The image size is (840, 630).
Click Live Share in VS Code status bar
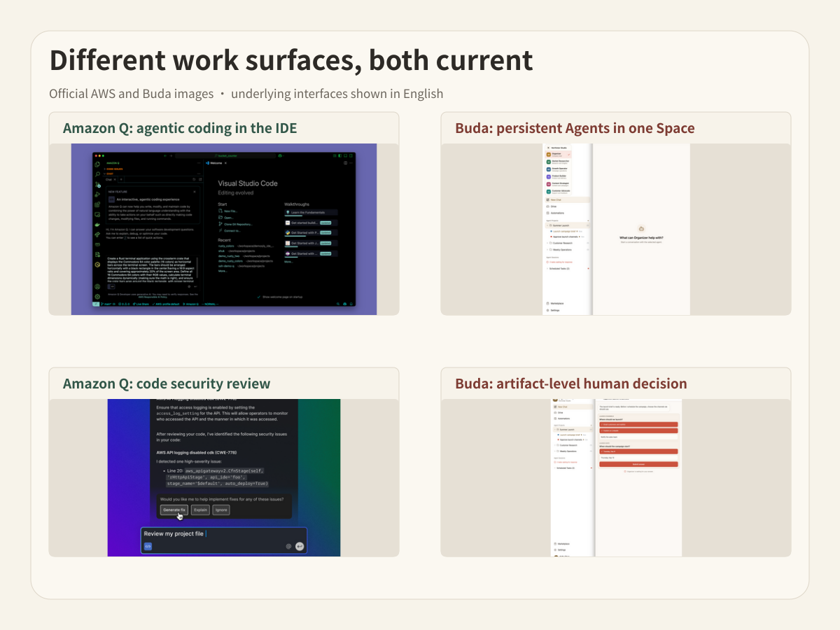(141, 304)
